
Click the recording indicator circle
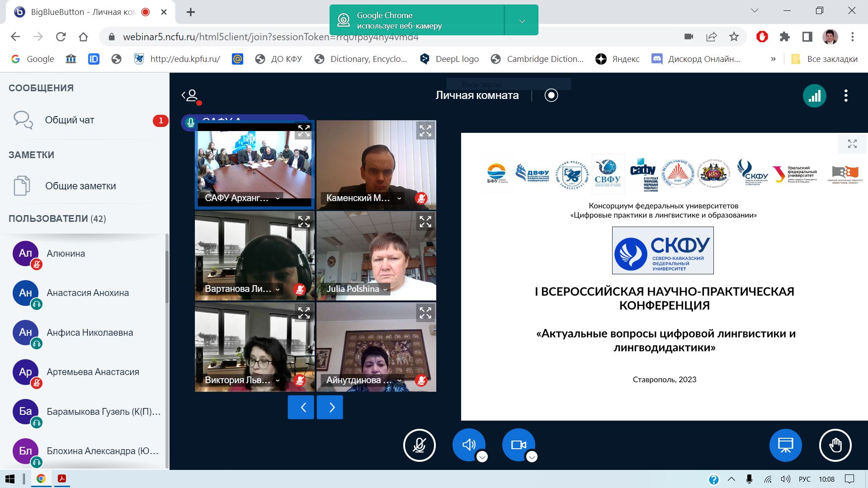point(551,95)
